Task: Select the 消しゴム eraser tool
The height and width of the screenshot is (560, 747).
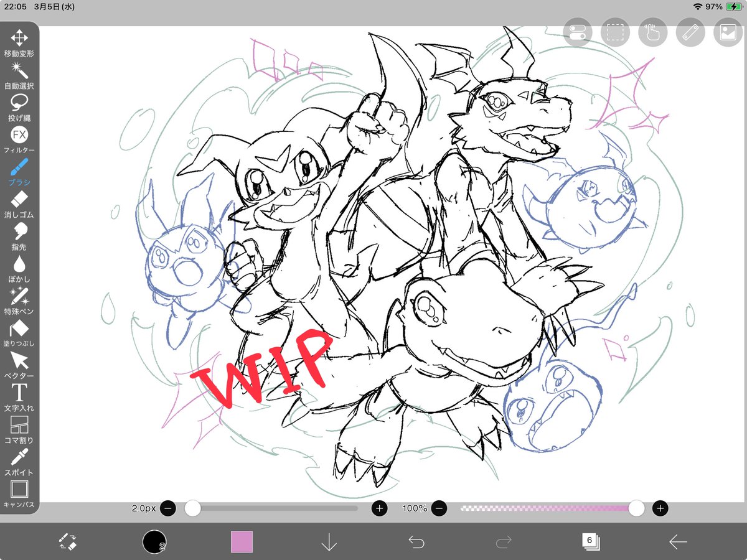Action: click(19, 205)
